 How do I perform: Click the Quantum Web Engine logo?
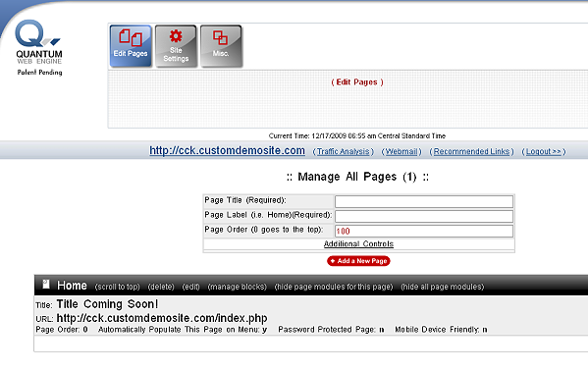(39, 42)
